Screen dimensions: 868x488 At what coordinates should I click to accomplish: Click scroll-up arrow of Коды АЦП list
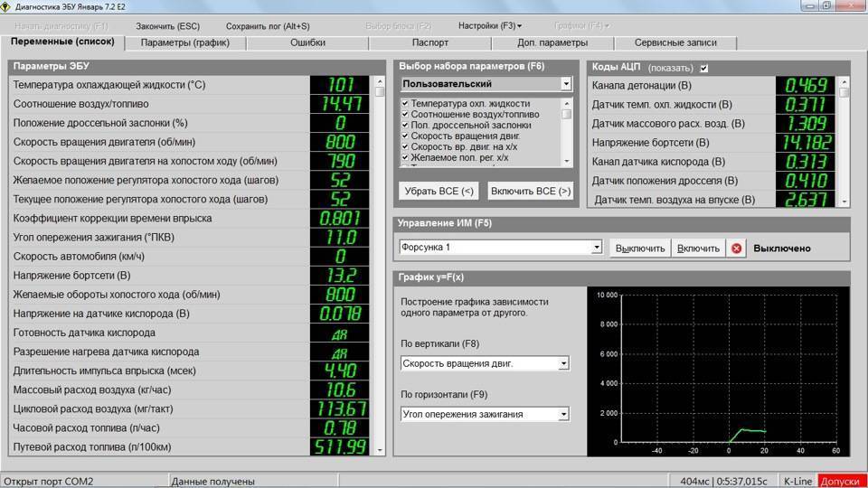click(x=844, y=82)
